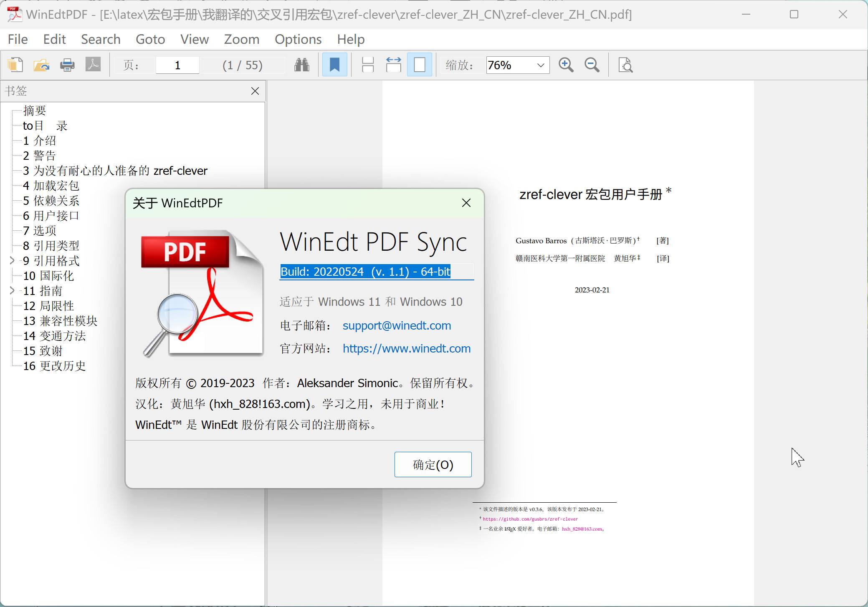Click the binoculars search icon
The width and height of the screenshot is (868, 607).
click(301, 65)
